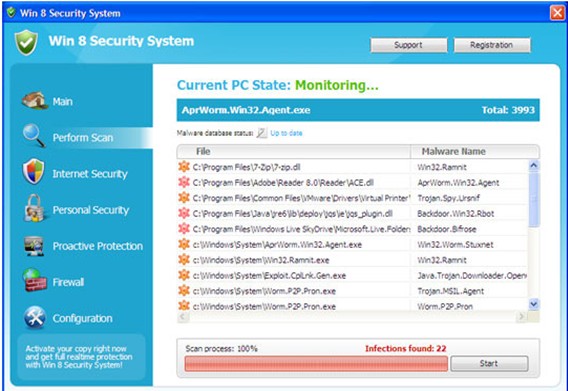Click the horizontal scrollbar left arrow

click(183, 317)
